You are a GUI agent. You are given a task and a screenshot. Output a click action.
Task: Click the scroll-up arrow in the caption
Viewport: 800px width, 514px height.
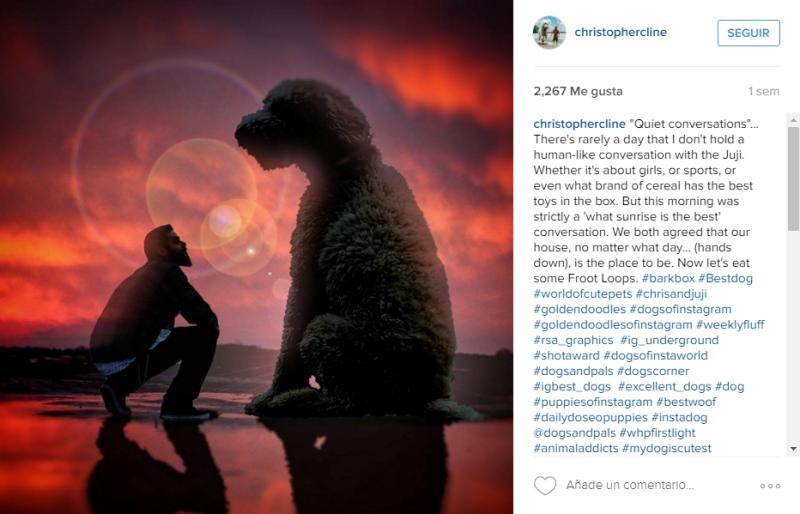coord(793,120)
